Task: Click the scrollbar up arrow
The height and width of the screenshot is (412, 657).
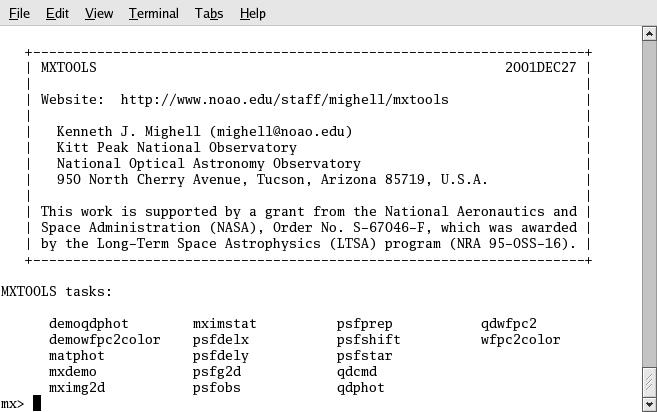Action: 649,35
